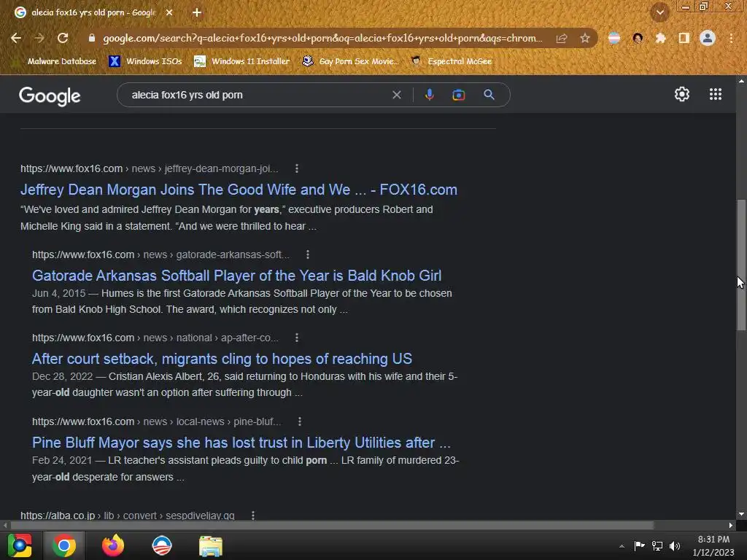Open the Google apps grid

(715, 94)
